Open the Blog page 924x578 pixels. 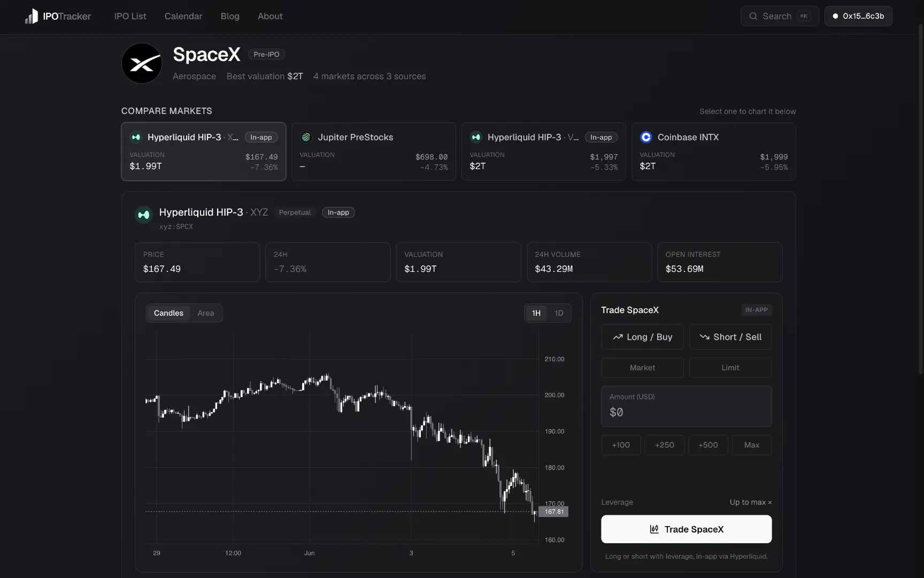(x=230, y=16)
